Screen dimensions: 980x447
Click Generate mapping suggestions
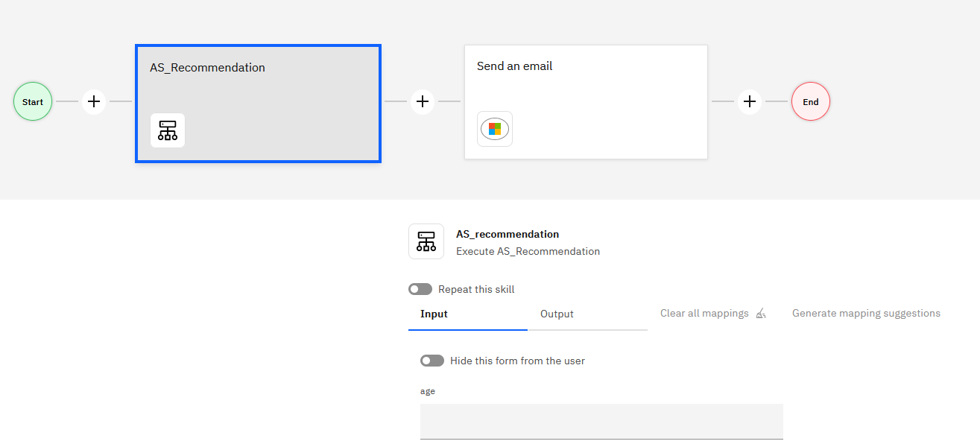[866, 314]
